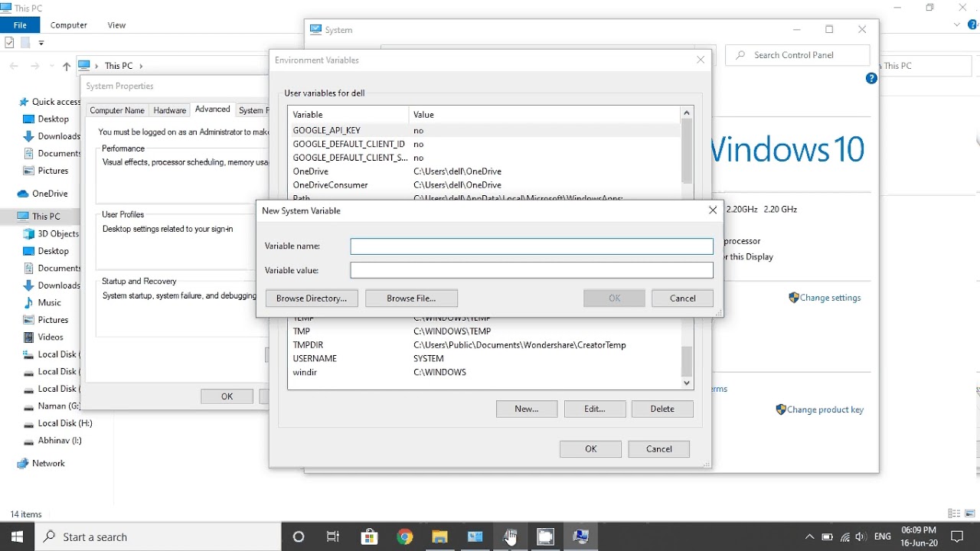Focus the Variable name field
This screenshot has height=551, width=980.
coord(531,246)
